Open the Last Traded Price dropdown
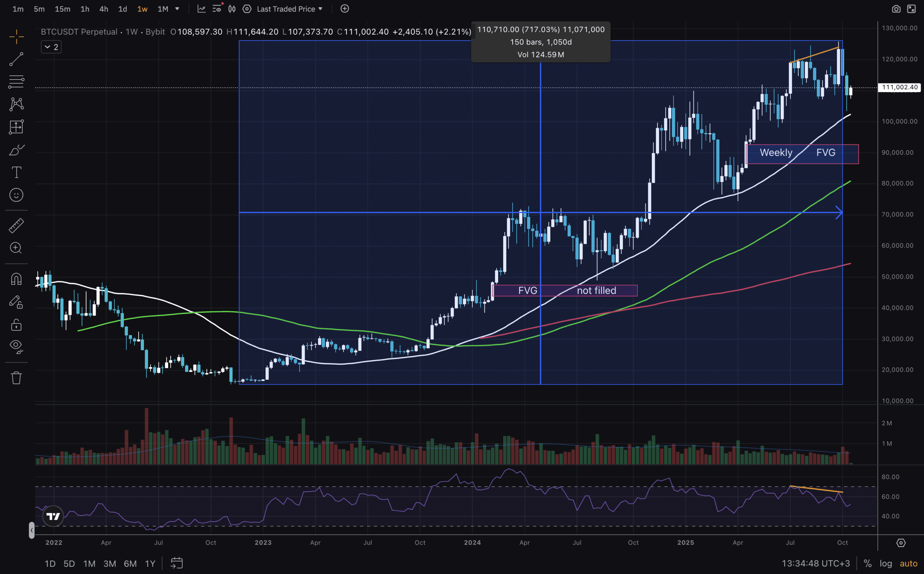This screenshot has height=574, width=924. point(289,9)
